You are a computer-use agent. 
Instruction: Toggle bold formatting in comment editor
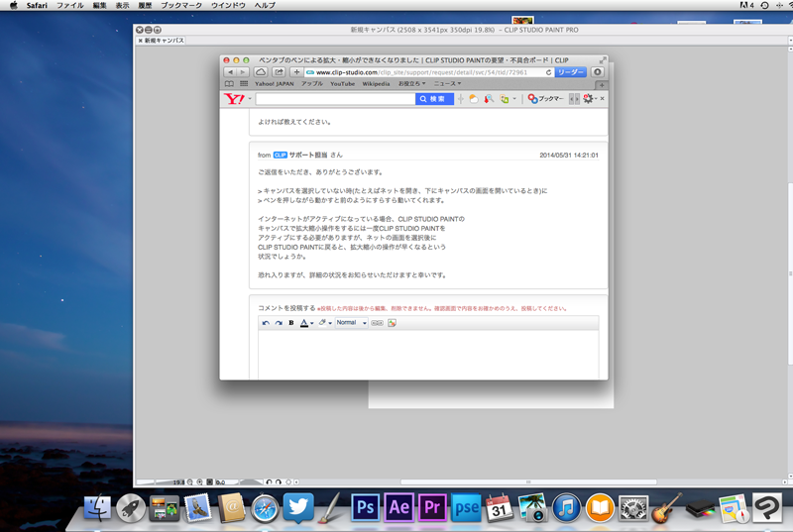pyautogui.click(x=291, y=323)
